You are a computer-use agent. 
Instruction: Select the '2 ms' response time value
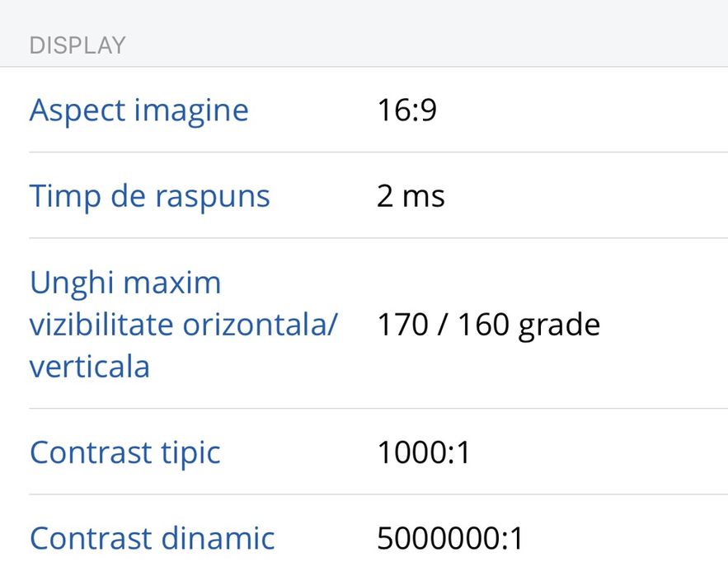tap(411, 196)
